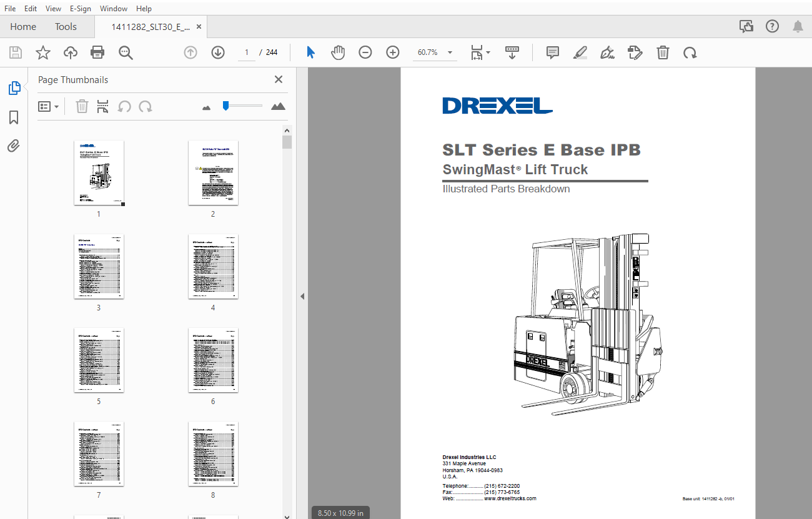This screenshot has height=519, width=812.
Task: Zoom out with the minus icon
Action: pos(365,52)
